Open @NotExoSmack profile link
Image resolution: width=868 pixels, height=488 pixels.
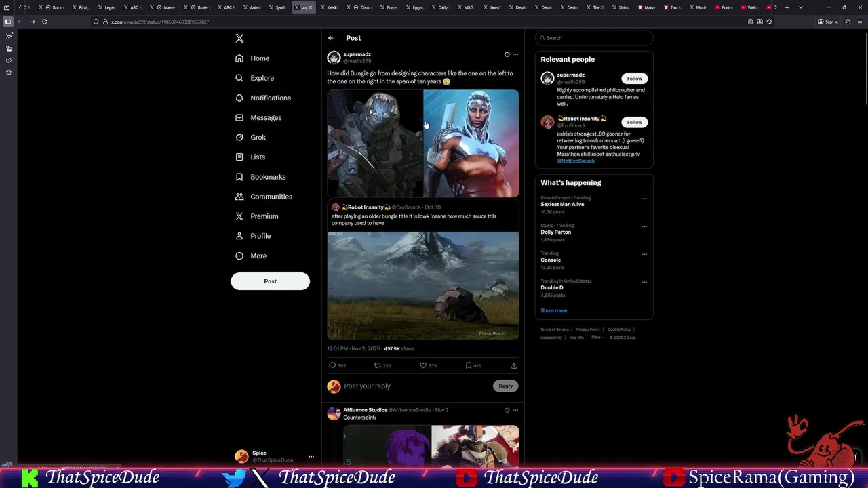point(576,161)
